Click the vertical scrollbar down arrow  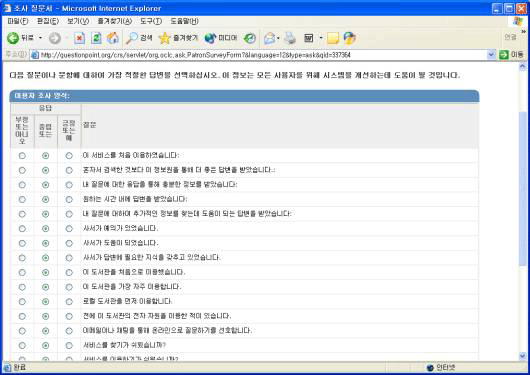pyautogui.click(x=523, y=356)
